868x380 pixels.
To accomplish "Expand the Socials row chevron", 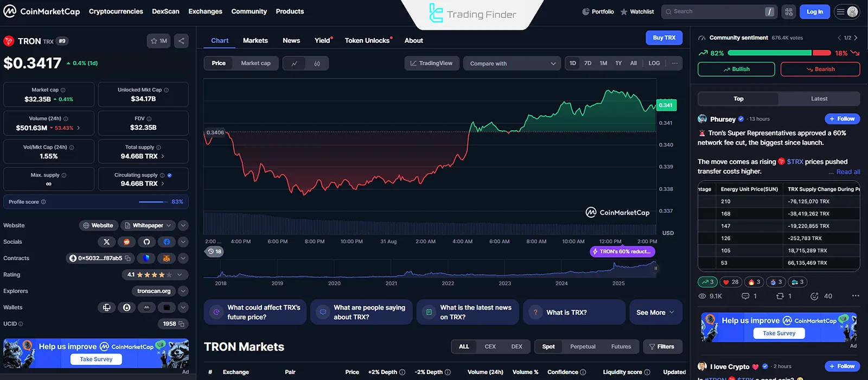I will point(183,242).
